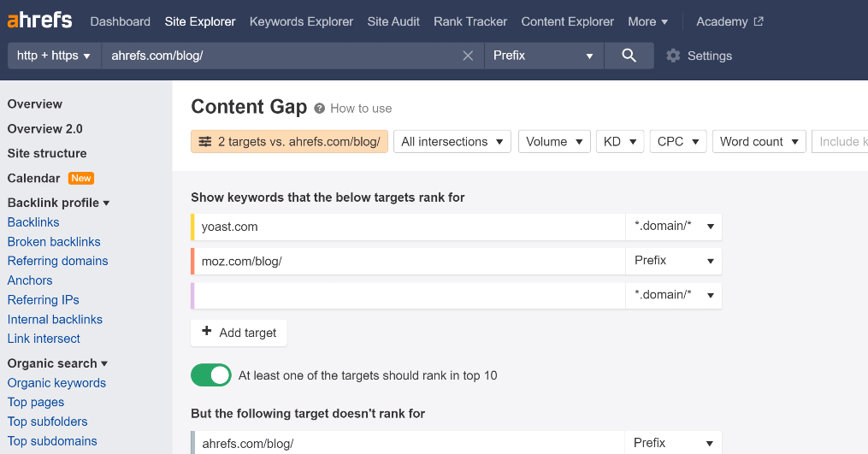Open Site structure in sidebar
This screenshot has height=454, width=868.
point(47,153)
